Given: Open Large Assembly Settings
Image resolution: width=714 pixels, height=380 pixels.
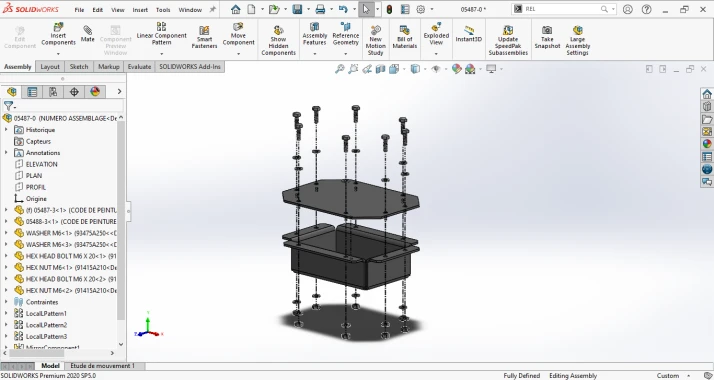Looking at the screenshot, I should tap(577, 41).
